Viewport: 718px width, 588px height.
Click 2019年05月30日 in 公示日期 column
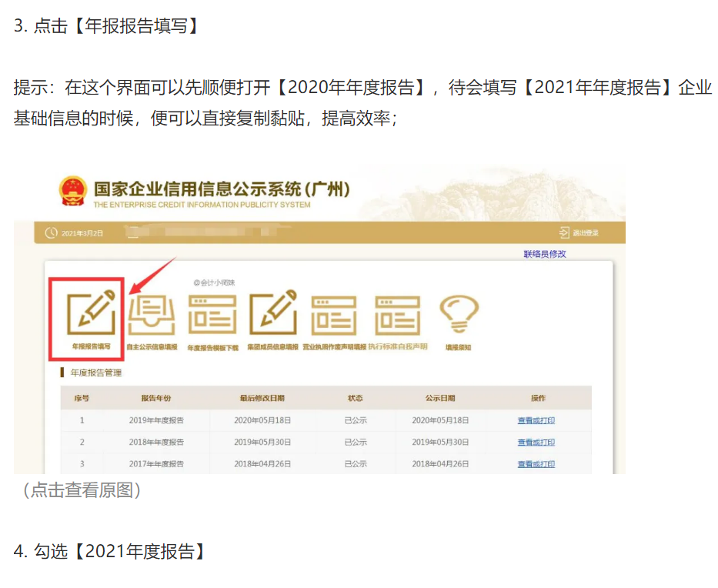440,442
